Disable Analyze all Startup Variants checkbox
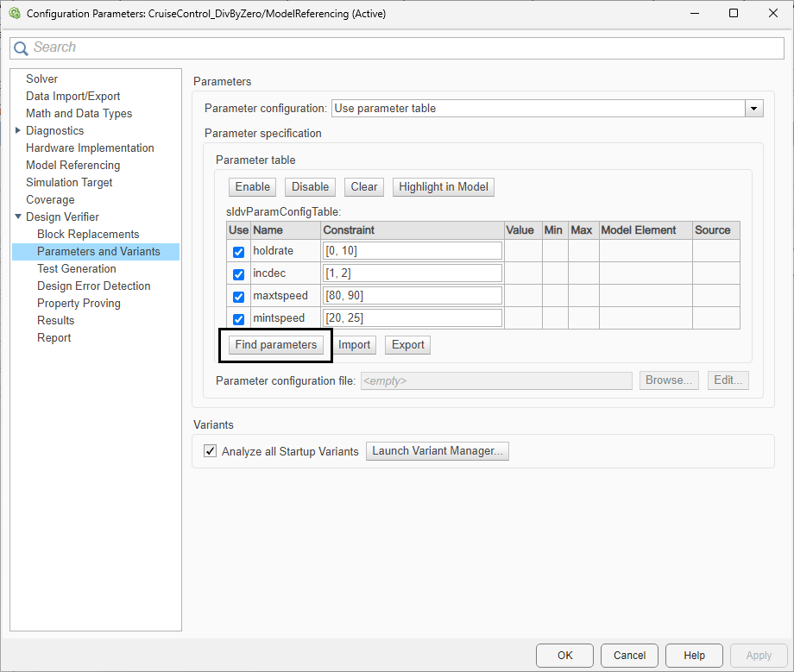Viewport: 794px width, 672px height. (210, 451)
